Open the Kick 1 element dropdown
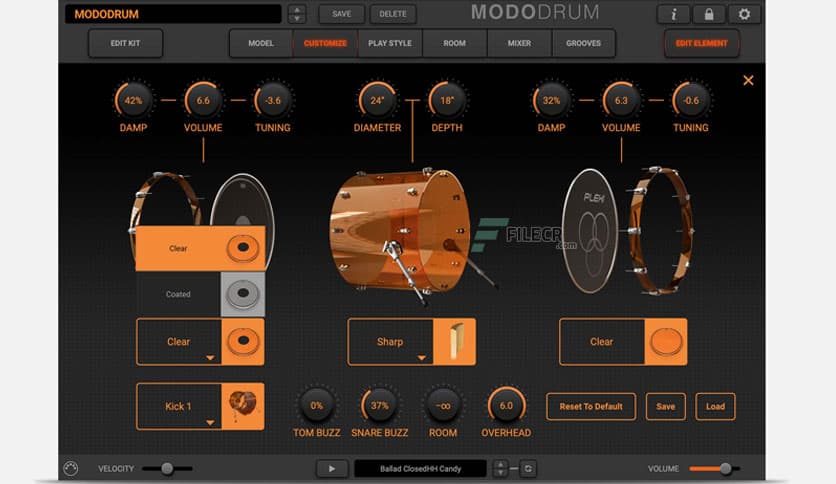 click(x=179, y=406)
